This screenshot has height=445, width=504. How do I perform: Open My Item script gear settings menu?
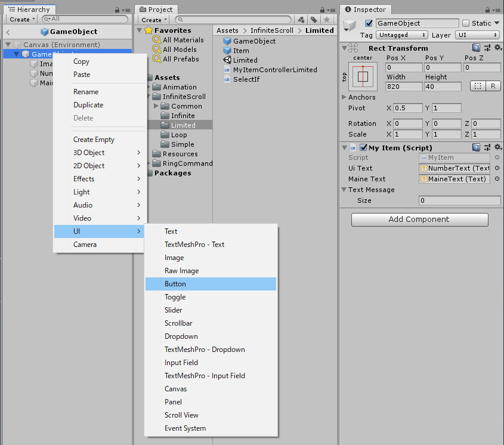click(x=498, y=147)
